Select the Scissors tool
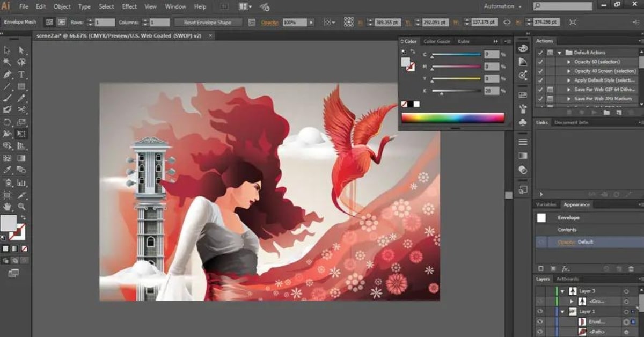 (x=21, y=110)
